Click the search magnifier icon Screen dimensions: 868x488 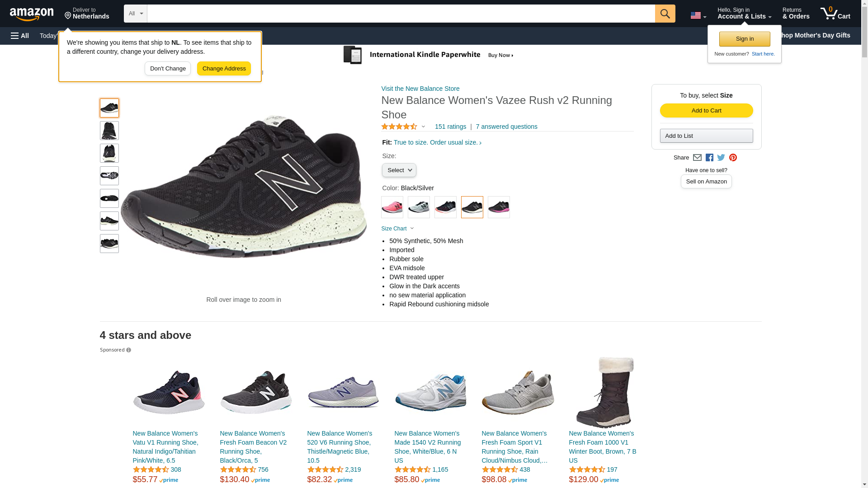pos(665,14)
